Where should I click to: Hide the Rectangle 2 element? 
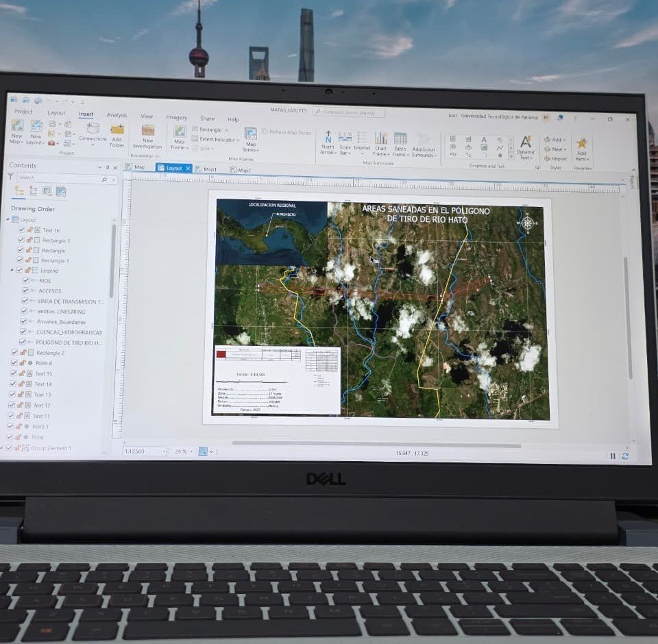coord(15,352)
